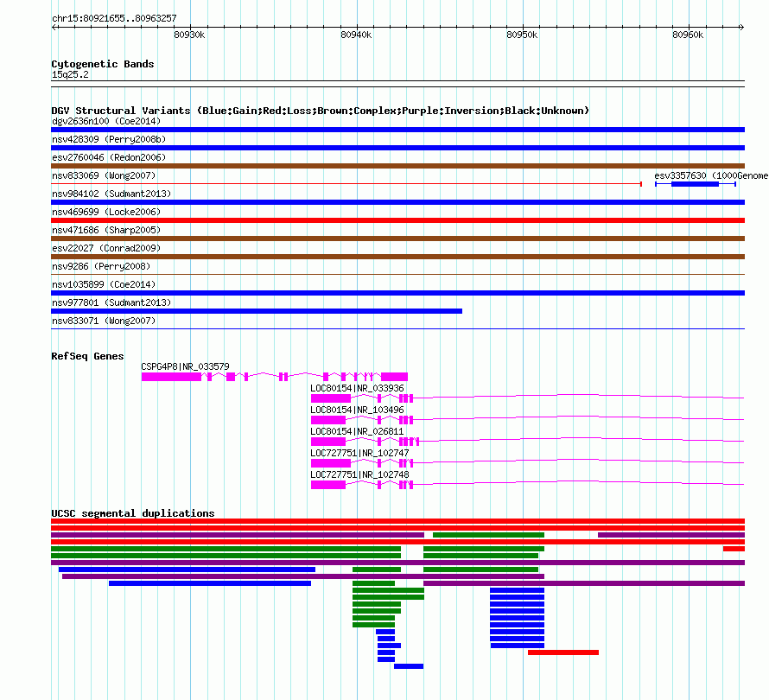Click the 80950k ruler tick label
Image resolution: width=769 pixels, height=700 pixels.
click(522, 35)
